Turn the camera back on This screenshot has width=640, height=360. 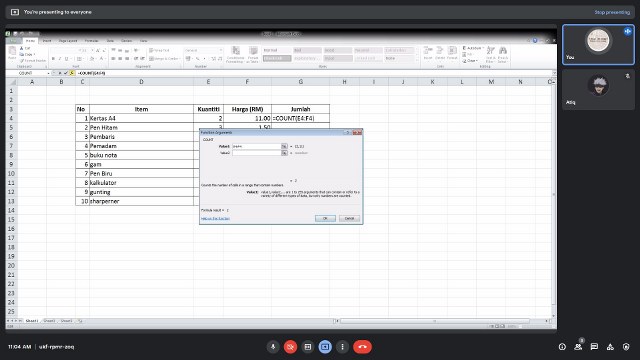pos(290,347)
